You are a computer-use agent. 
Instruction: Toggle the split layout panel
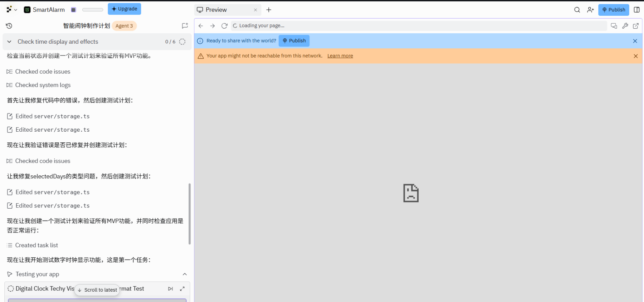(636, 10)
